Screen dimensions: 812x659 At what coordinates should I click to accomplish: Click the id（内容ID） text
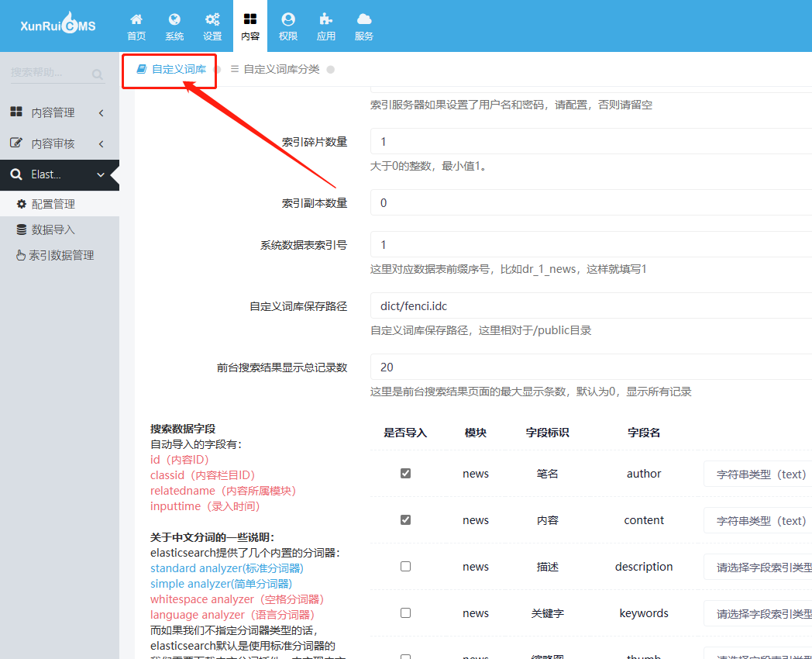point(180,460)
